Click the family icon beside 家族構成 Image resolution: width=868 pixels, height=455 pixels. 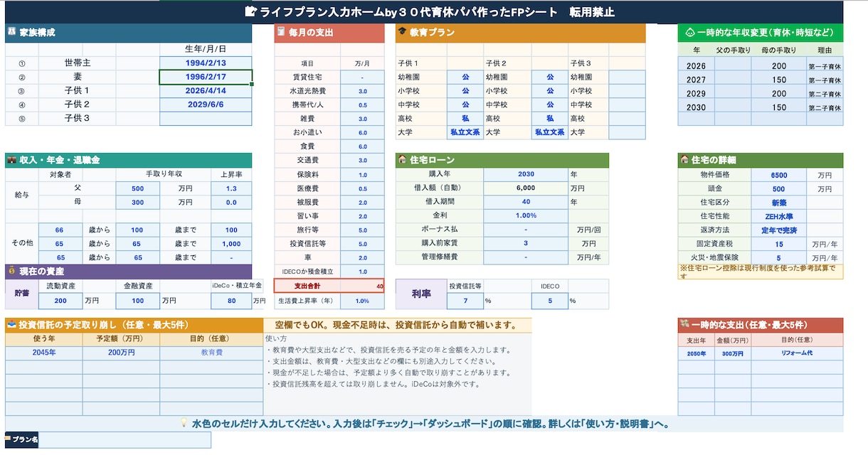[x=12, y=33]
